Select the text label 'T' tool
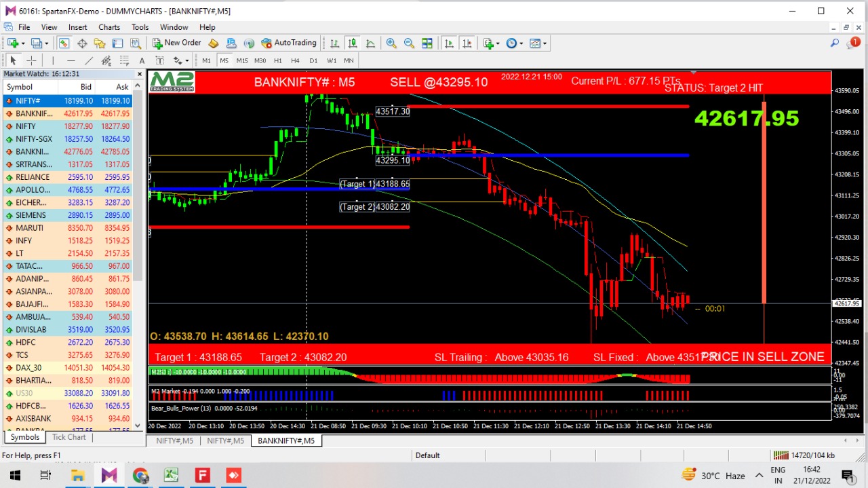The height and width of the screenshot is (488, 868). pos(159,60)
